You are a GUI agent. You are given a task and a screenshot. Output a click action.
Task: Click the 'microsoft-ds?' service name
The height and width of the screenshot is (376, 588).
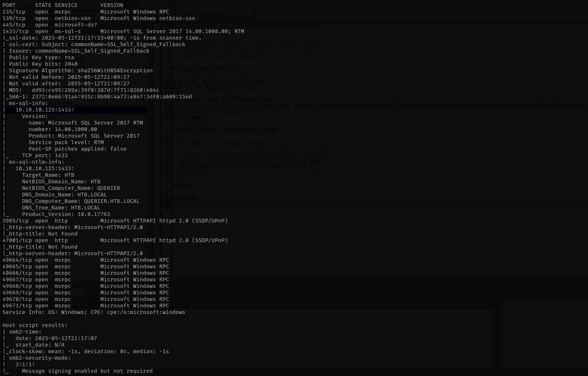point(76,25)
